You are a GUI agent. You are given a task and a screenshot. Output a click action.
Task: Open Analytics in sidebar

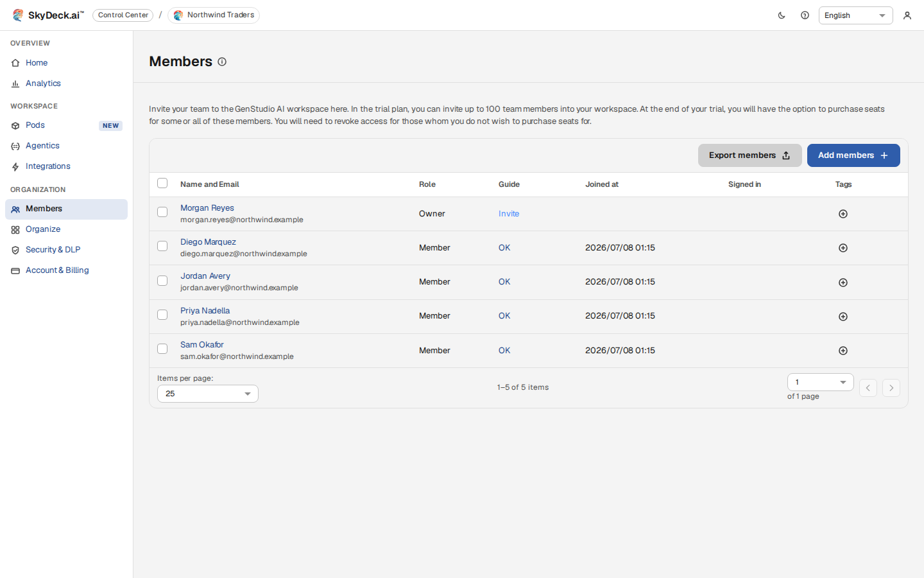pyautogui.click(x=66, y=83)
